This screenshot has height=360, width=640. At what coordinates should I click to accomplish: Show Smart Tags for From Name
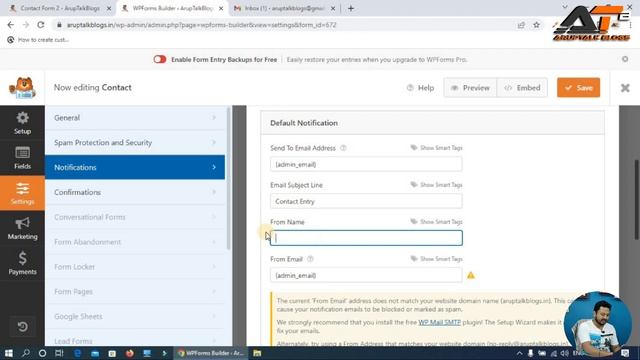(436, 222)
